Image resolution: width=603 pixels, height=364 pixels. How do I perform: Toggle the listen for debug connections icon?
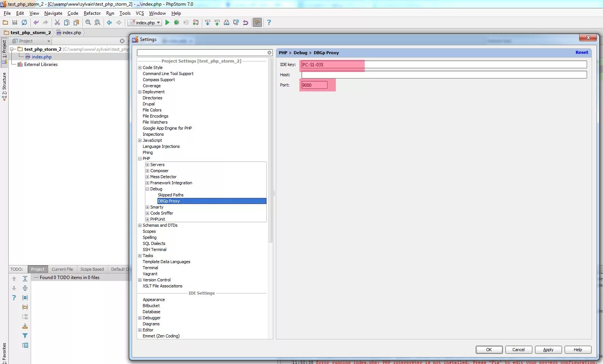[x=196, y=23]
